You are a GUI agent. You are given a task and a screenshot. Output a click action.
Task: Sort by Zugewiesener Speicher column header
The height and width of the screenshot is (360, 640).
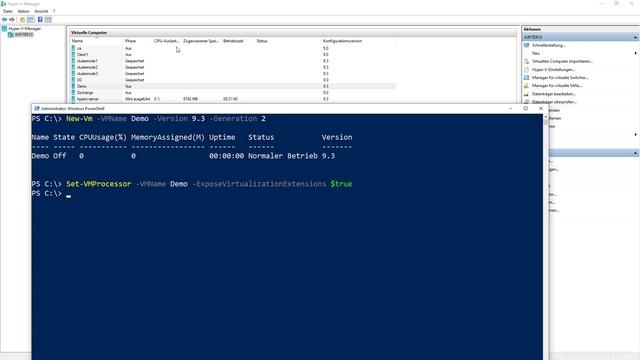point(201,41)
